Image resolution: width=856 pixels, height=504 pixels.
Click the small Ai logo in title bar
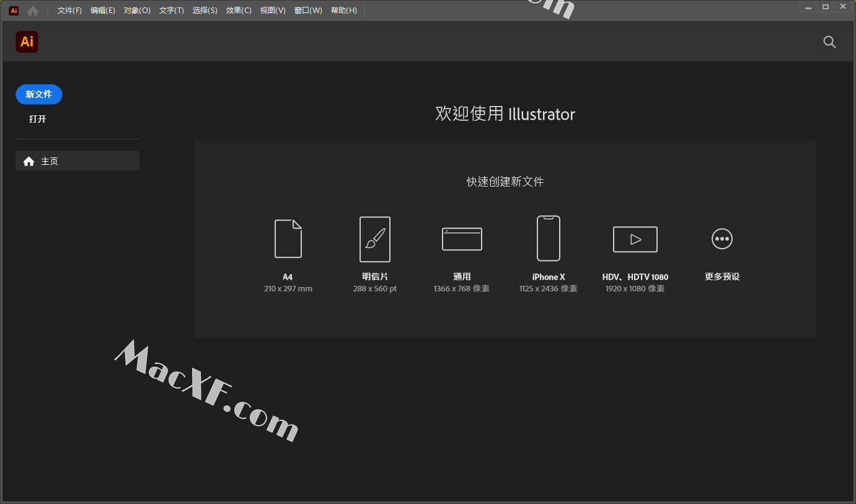click(14, 11)
